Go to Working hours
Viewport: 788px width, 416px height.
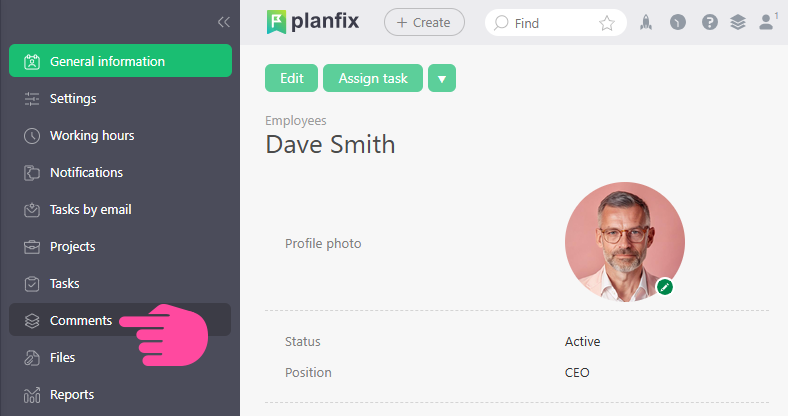coord(92,135)
